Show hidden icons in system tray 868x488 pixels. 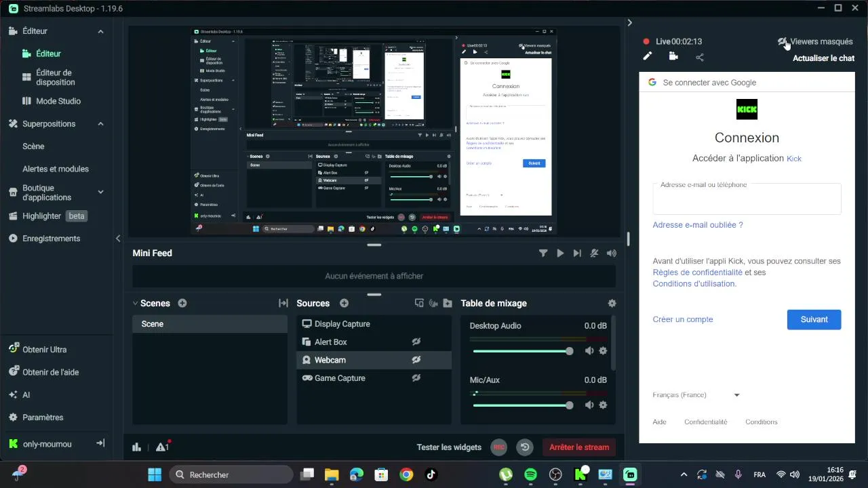pos(684,475)
